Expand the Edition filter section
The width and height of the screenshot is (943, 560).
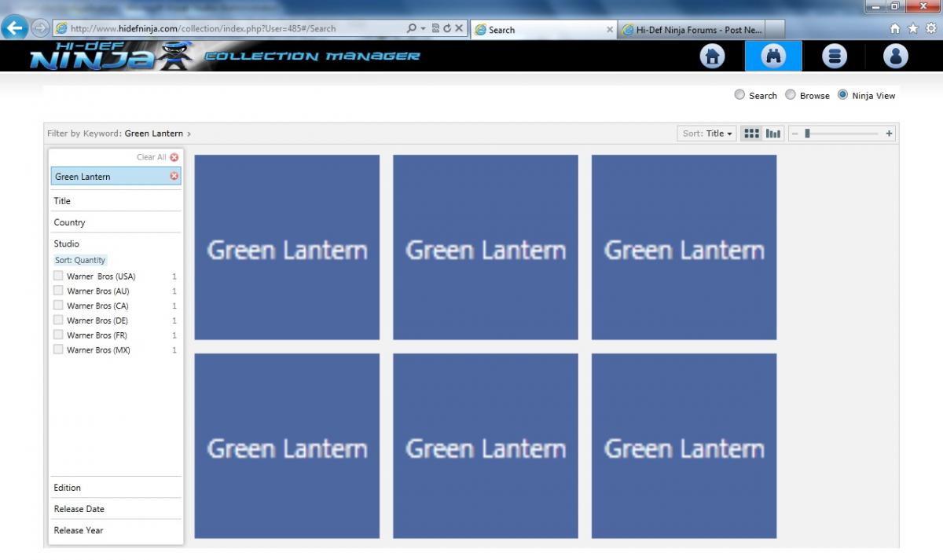(116, 488)
